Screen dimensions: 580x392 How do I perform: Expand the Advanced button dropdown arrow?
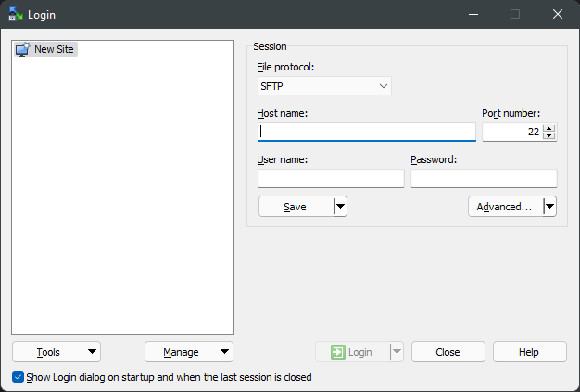coord(549,207)
